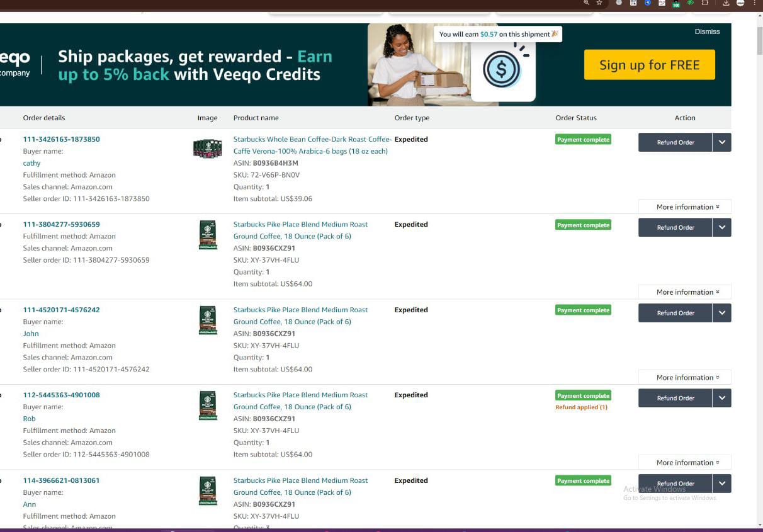The image size is (763, 532).
Task: Dismiss the Veeqo Credits banner
Action: tap(707, 31)
